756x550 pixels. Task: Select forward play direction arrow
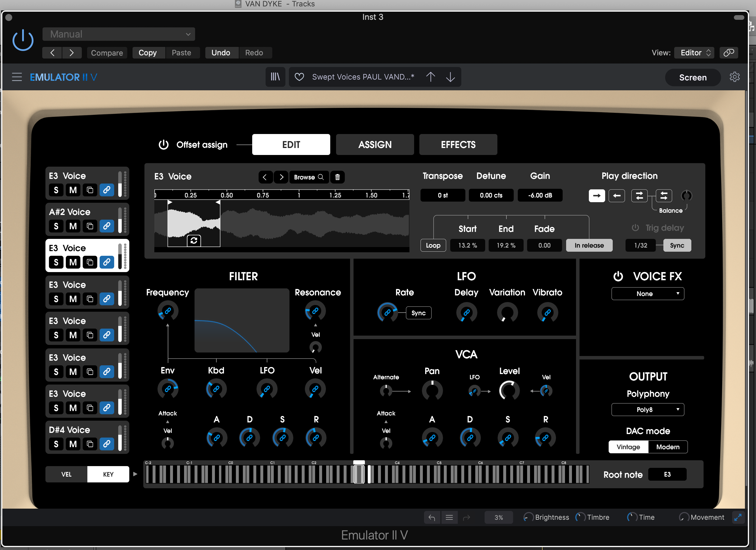[596, 196]
